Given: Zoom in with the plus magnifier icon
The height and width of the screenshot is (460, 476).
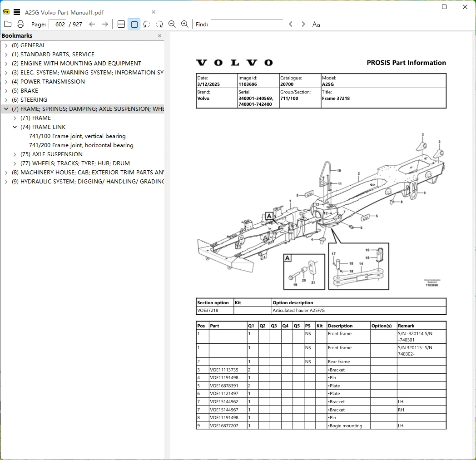Looking at the screenshot, I should point(184,24).
